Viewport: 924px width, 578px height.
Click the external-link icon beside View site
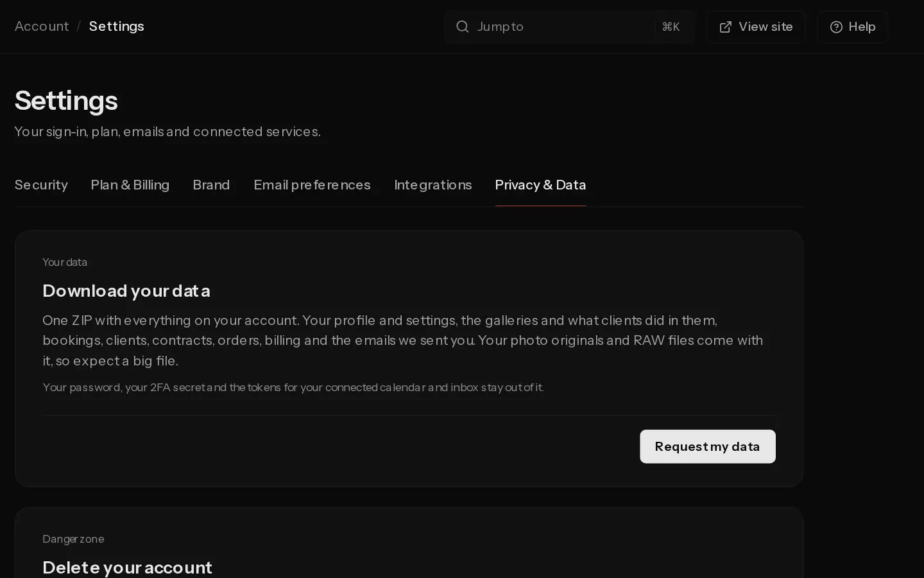[725, 27]
